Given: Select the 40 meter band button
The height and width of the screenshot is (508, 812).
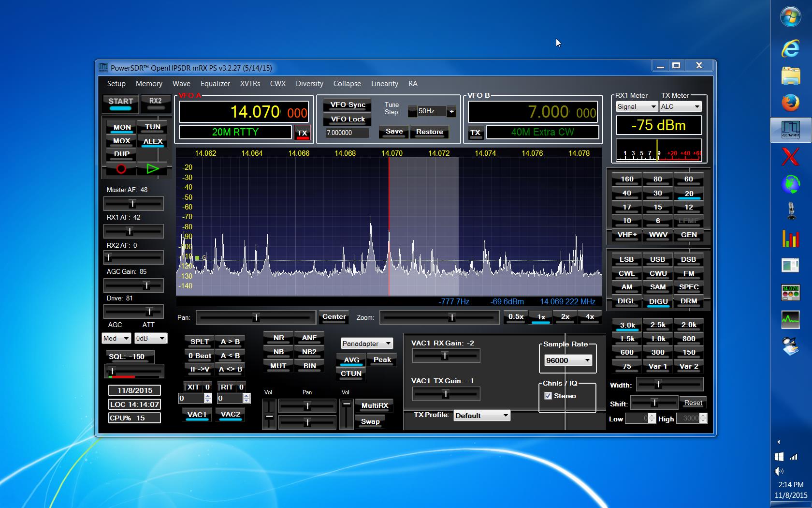Looking at the screenshot, I should pos(627,194).
